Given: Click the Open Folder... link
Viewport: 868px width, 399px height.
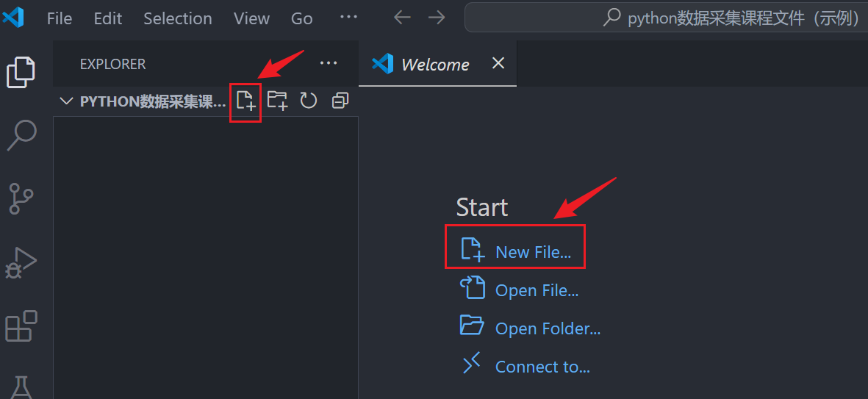Looking at the screenshot, I should click(548, 328).
